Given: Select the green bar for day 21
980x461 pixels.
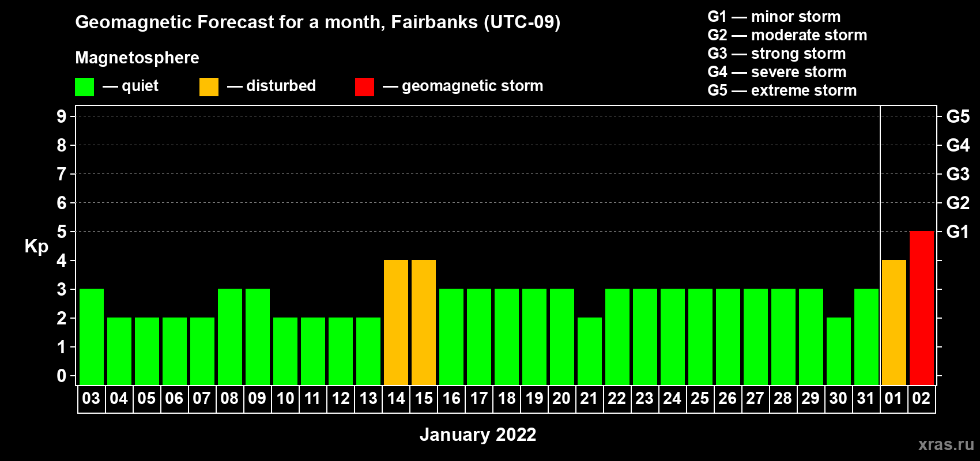Looking at the screenshot, I should pyautogui.click(x=590, y=351).
